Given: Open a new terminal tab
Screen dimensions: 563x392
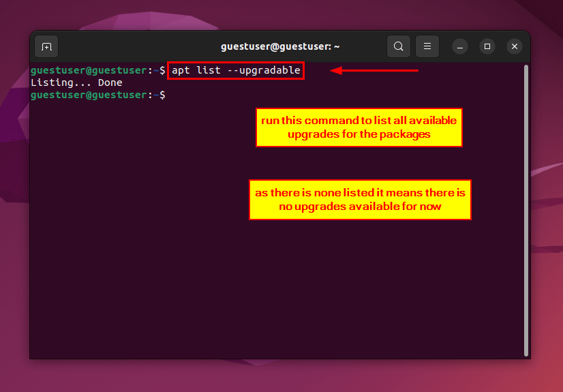Looking at the screenshot, I should click(46, 46).
